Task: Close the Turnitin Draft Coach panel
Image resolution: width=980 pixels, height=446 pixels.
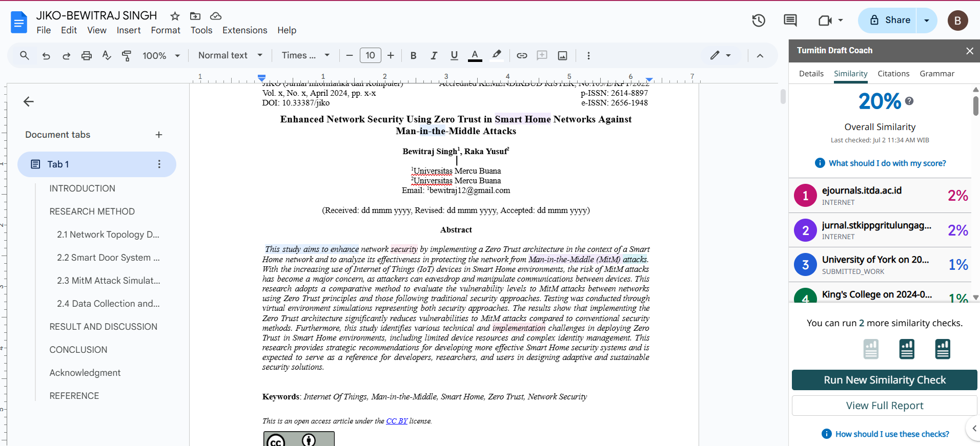Action: click(x=969, y=51)
